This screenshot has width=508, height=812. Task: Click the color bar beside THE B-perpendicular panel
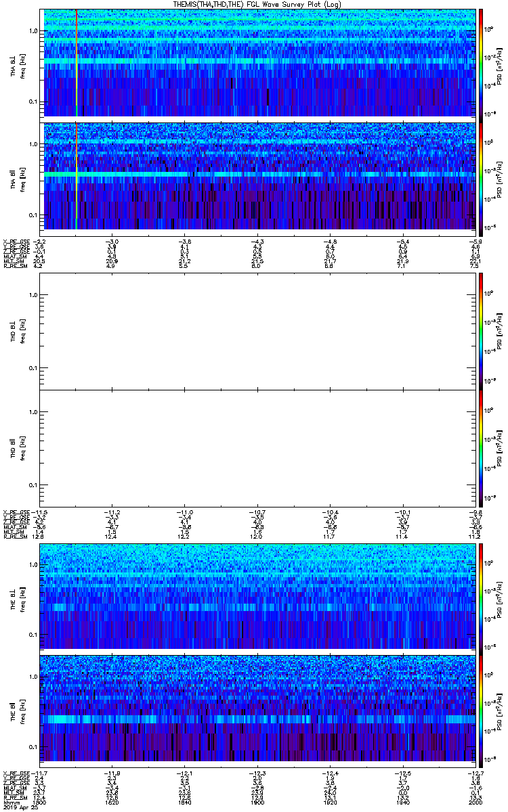[481, 596]
